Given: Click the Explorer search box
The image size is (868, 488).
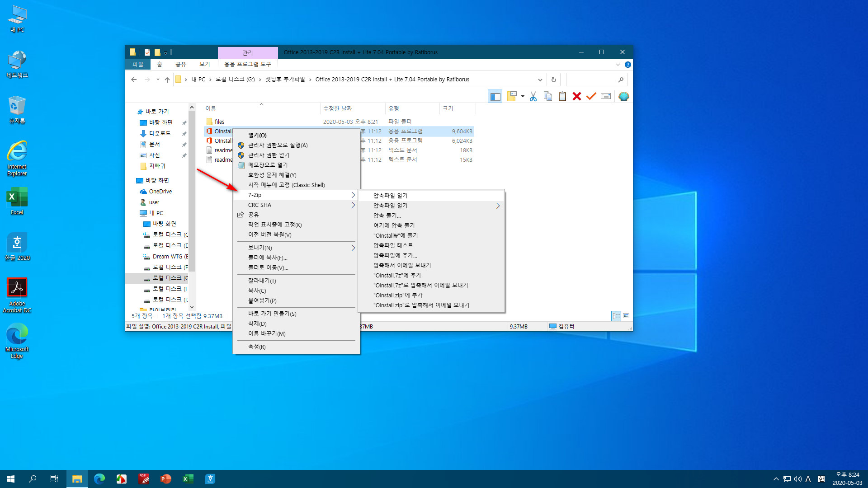Looking at the screenshot, I should 596,80.
